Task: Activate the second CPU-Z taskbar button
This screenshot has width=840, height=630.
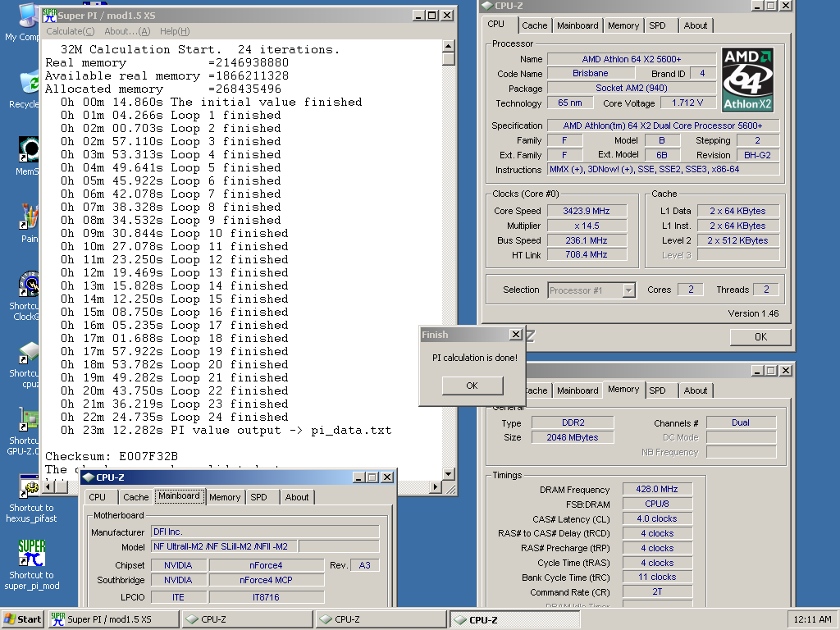Action: pos(381,619)
